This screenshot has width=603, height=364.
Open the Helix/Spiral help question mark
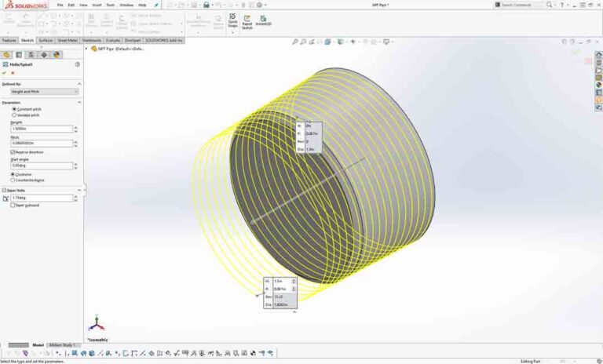tap(78, 64)
